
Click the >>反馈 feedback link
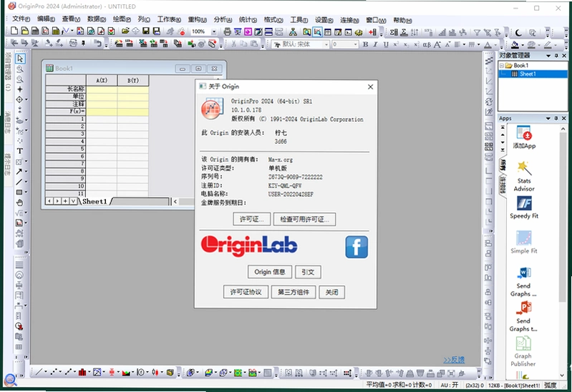coord(454,360)
